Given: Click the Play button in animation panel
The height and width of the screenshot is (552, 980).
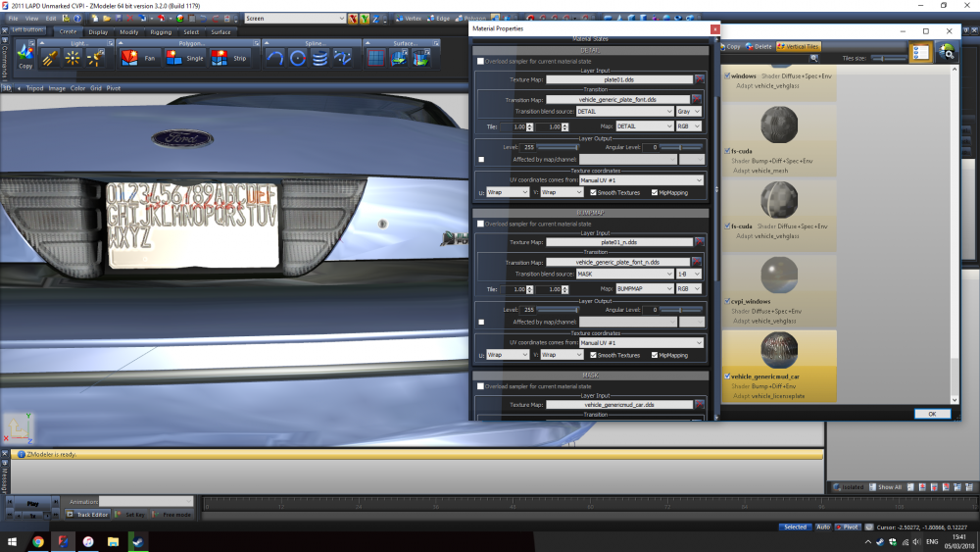Looking at the screenshot, I should point(32,503).
